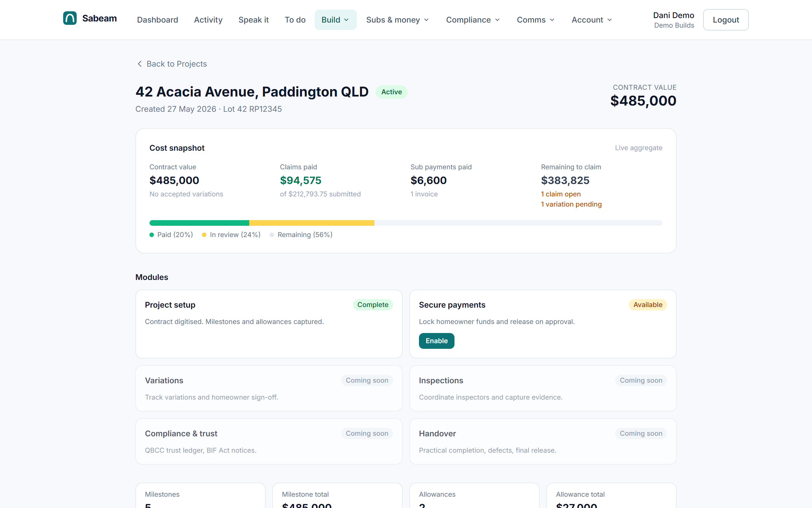
Task: Click the green Paid segment of progress bar
Action: click(199, 223)
